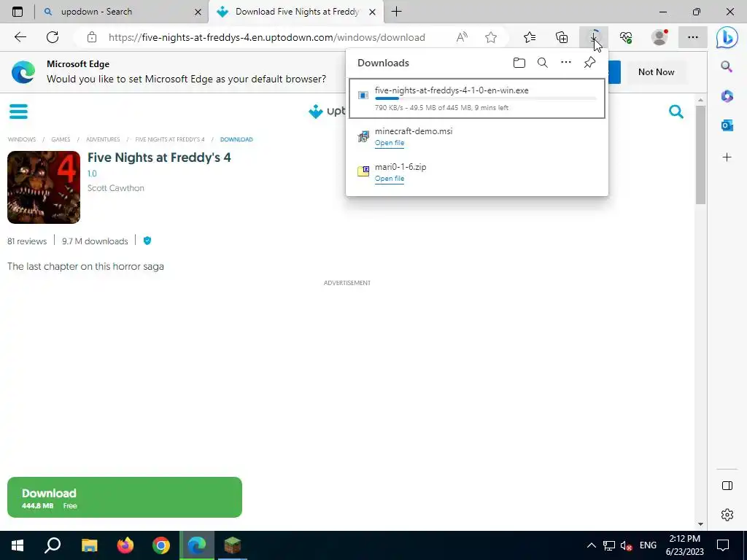The image size is (747, 560).
Task: Enable Read aloud in address bar
Action: click(462, 37)
